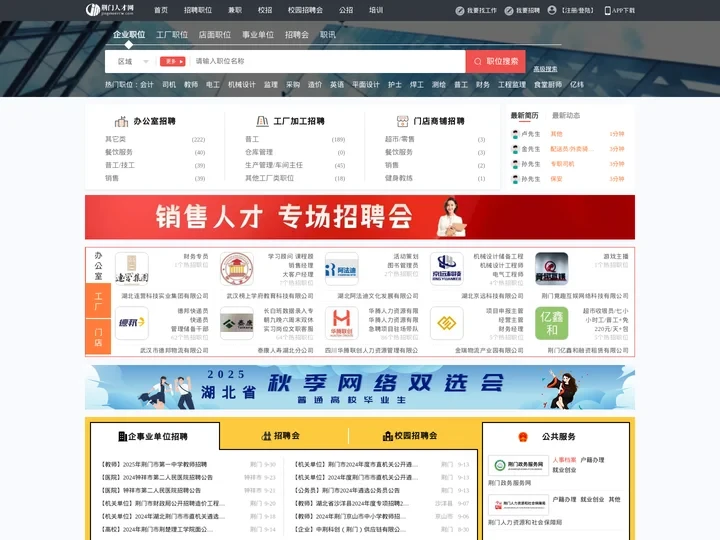
Task: Select the 门店 side tab in company list
Action: 98,337
